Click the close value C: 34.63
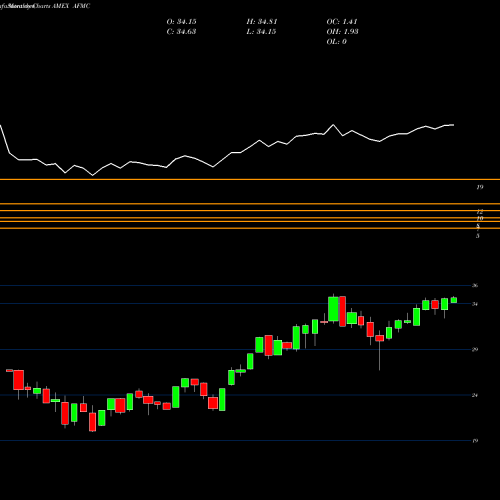 (181, 32)
